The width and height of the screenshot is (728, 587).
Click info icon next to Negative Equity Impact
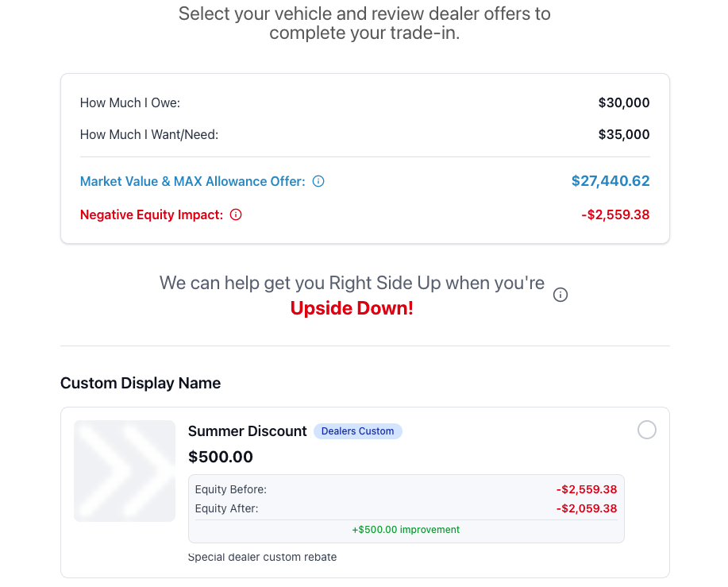[236, 214]
